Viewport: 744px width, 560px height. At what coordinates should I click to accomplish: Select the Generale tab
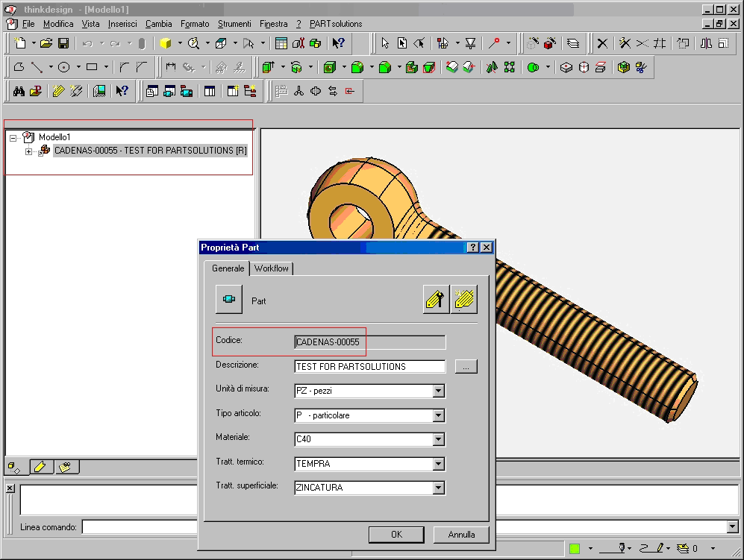point(228,268)
